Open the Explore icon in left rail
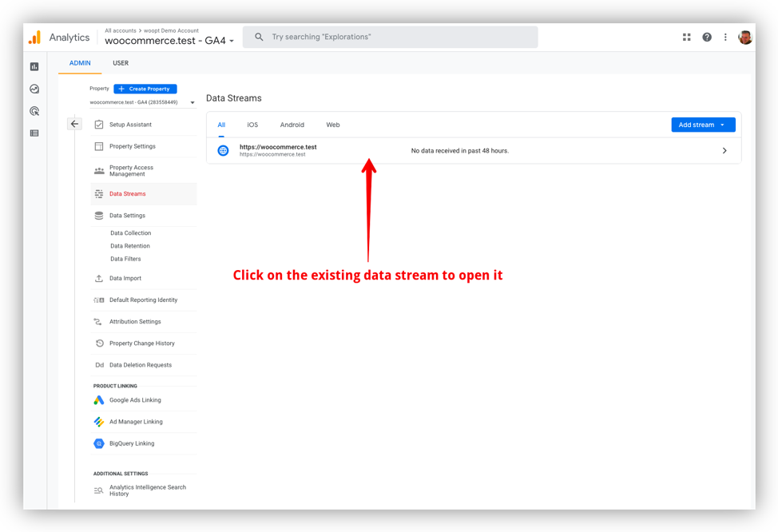Image resolution: width=778 pixels, height=532 pixels. pos(34,89)
